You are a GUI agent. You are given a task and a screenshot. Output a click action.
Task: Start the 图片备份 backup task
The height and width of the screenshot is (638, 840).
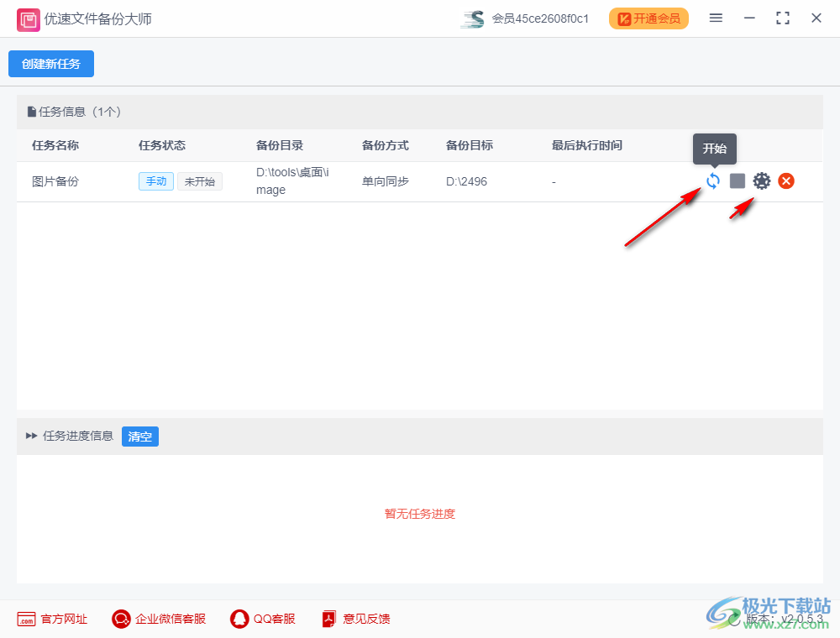point(712,180)
